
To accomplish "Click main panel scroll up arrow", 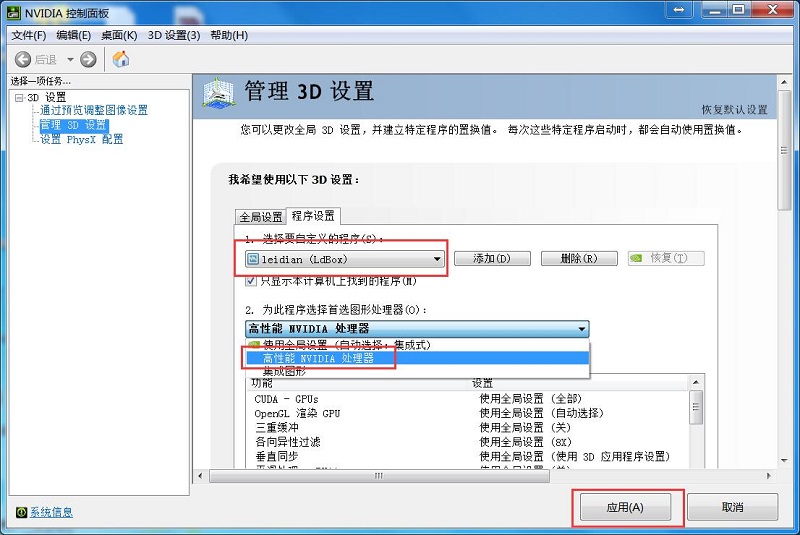I will (x=784, y=82).
